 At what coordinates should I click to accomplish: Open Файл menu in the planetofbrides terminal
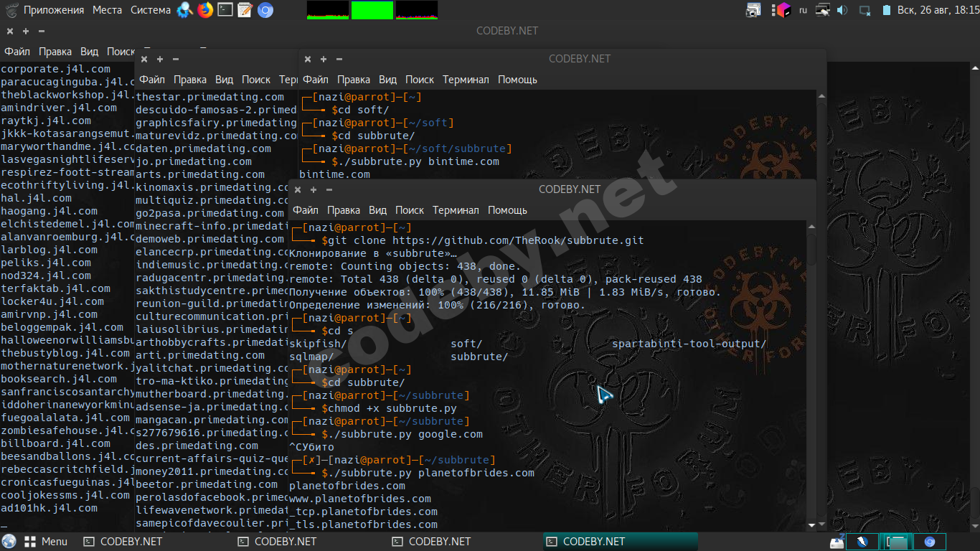pyautogui.click(x=306, y=210)
